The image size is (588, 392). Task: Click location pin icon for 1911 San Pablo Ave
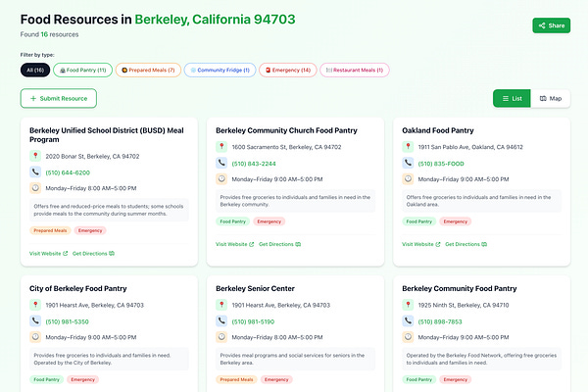[x=408, y=147]
